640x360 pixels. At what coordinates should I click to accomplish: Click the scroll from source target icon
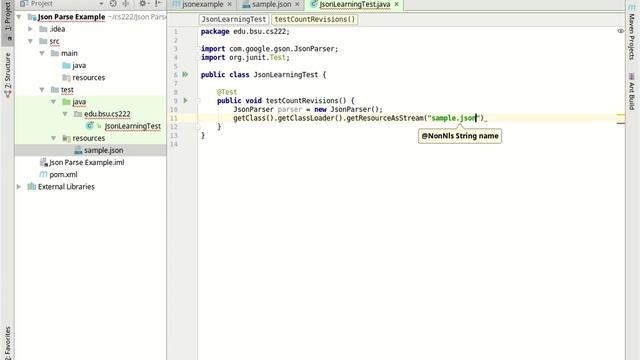point(113,4)
